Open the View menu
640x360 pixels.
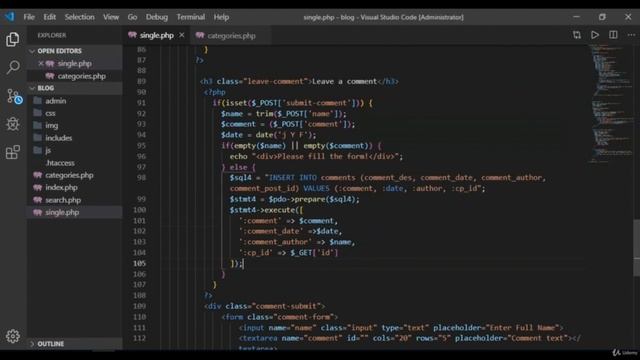coord(111,17)
